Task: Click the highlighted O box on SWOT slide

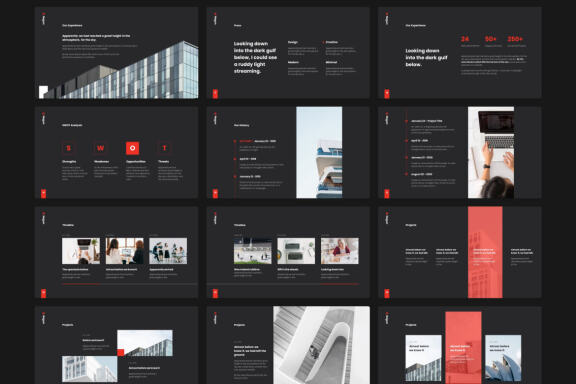Action: click(x=133, y=148)
